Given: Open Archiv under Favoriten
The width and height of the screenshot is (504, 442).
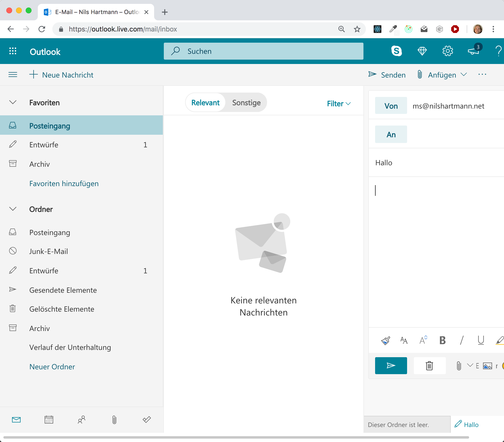Looking at the screenshot, I should click(x=81, y=164).
